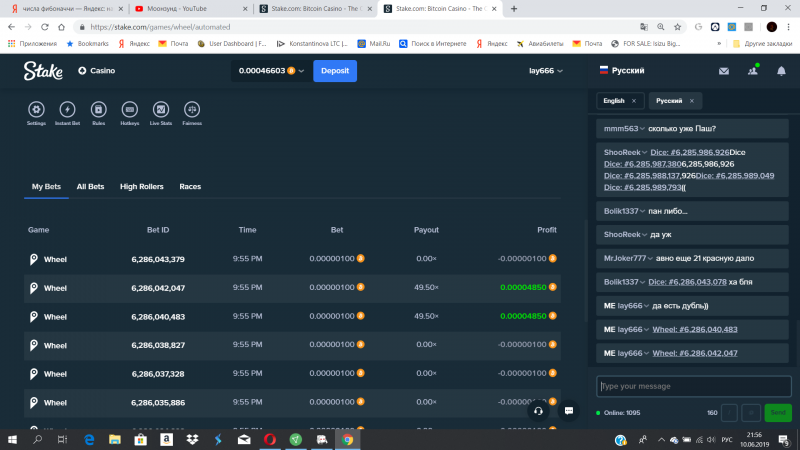Open Chrome in Windows taskbar
Screen dimensions: 800x450
[347, 440]
